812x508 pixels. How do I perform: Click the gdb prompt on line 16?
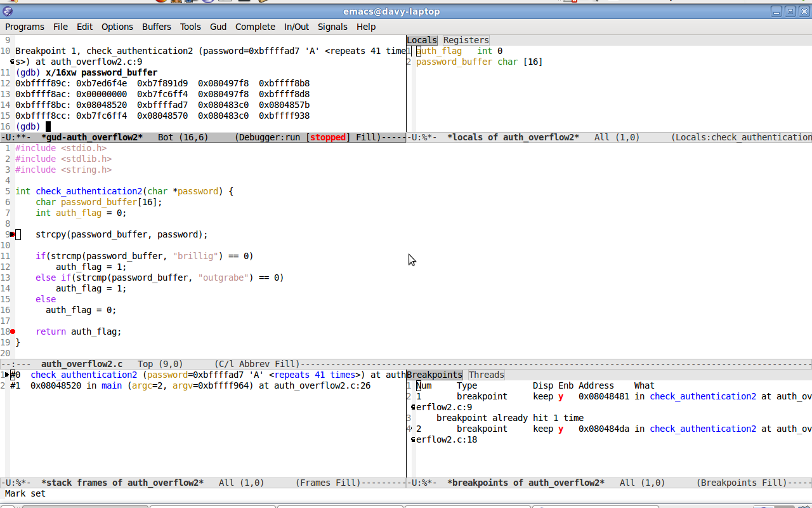pos(28,126)
